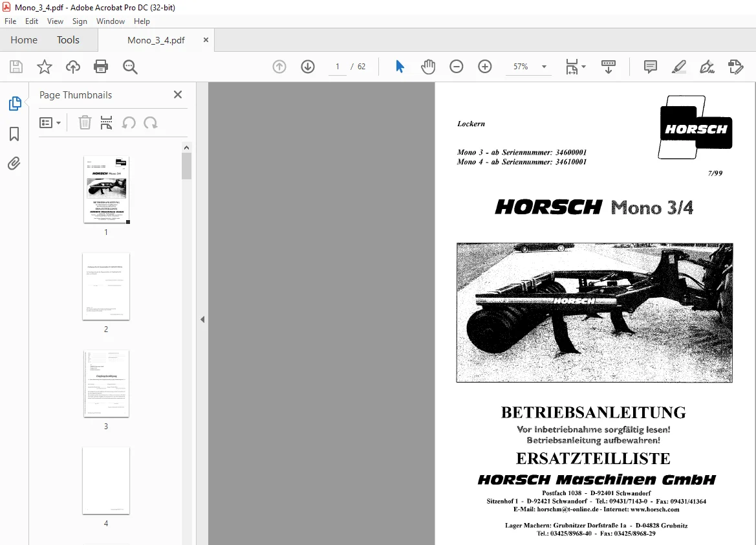Delete selected page with trash icon

(x=85, y=122)
